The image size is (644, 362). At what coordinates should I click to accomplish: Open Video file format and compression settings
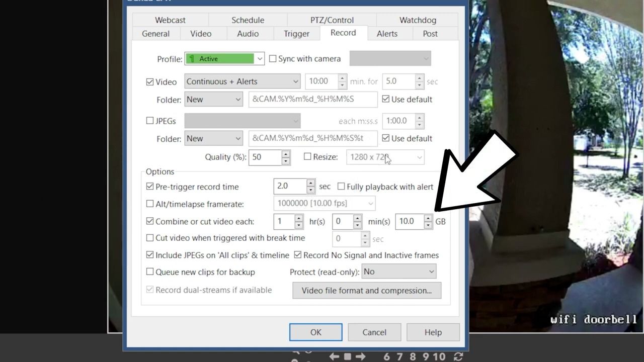[367, 291]
